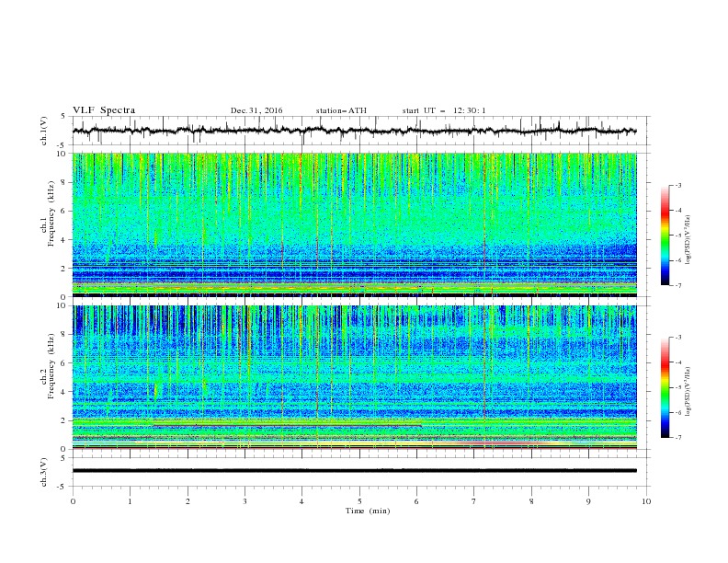This screenshot has width=728, height=563.
Task: Click time axis tick label "8"
Action: [x=531, y=501]
